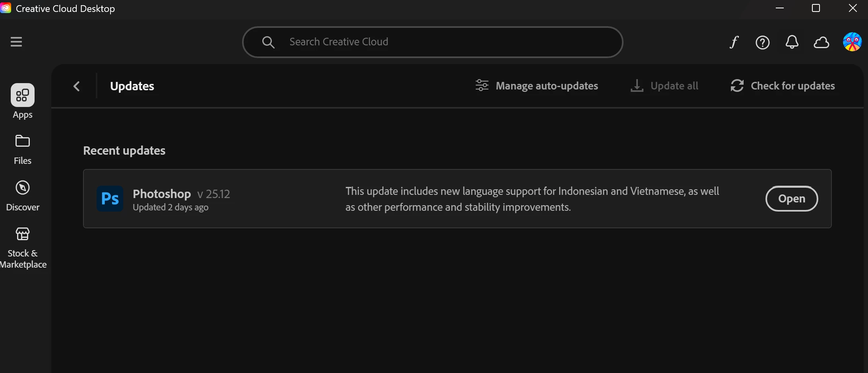Open the Fonts icon
Screen dimensions: 868x373
pos(734,42)
